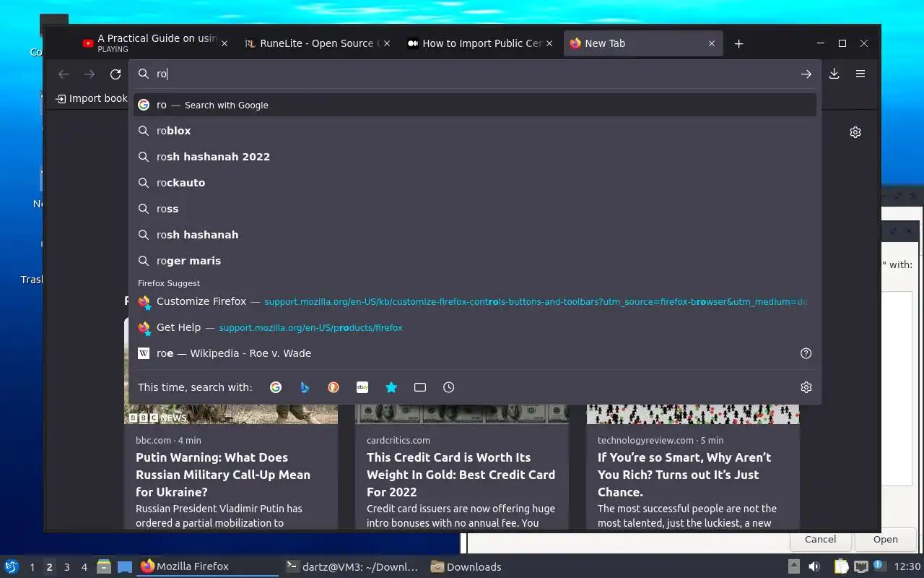
Task: Switch to the RuneLite - Open Source tab
Action: coord(318,43)
